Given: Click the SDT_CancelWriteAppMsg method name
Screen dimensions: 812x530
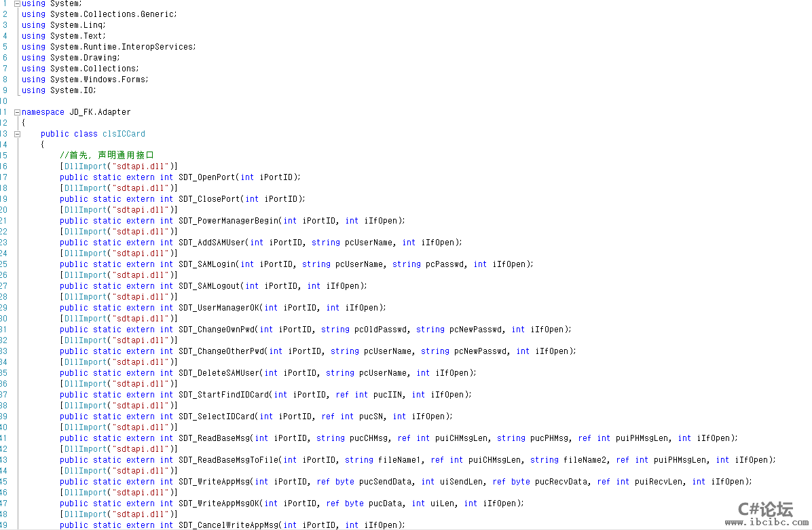Looking at the screenshot, I should click(228, 525).
